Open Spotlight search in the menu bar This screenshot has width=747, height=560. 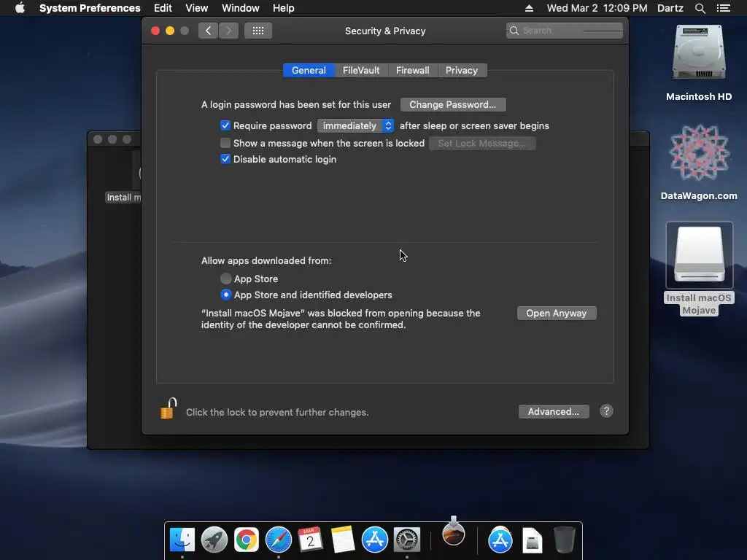pyautogui.click(x=700, y=8)
